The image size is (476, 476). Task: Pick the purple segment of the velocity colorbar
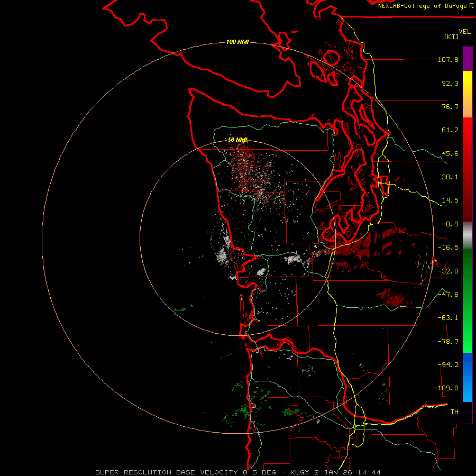(x=467, y=59)
